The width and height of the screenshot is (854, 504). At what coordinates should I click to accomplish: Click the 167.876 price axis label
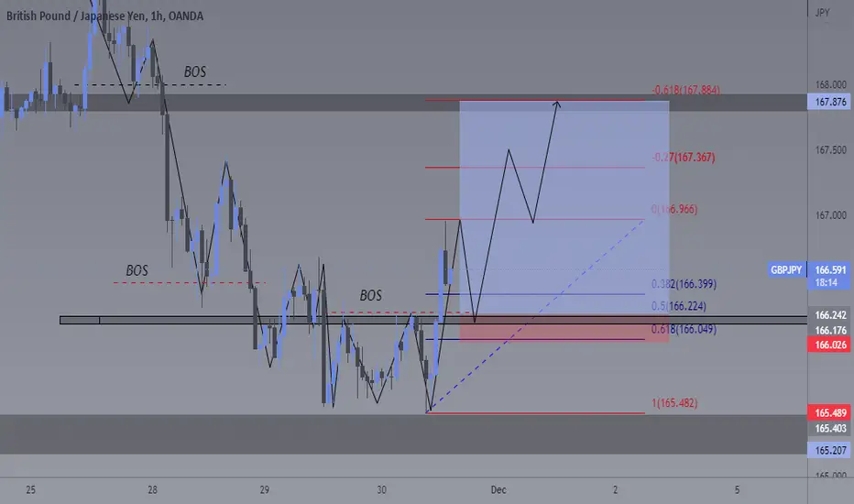tap(830, 102)
